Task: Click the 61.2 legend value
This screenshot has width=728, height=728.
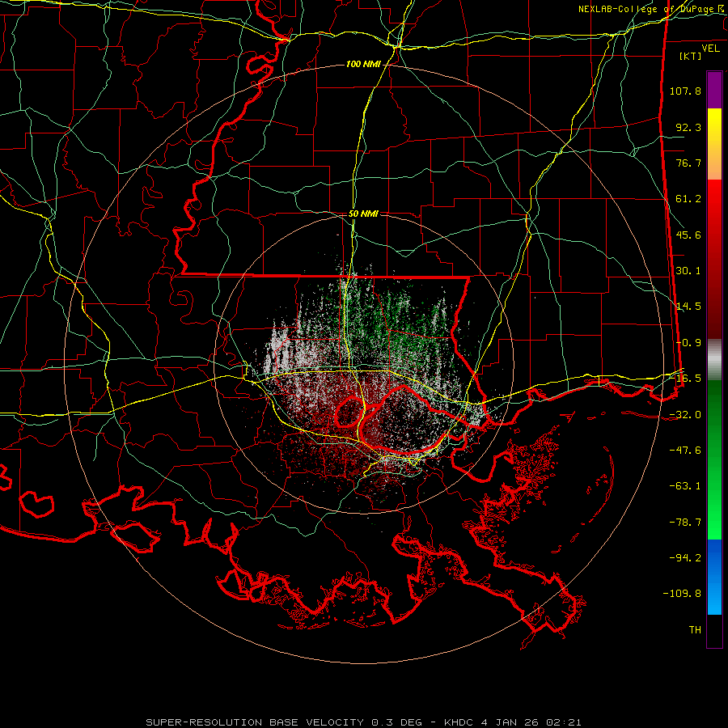Action: (x=688, y=199)
